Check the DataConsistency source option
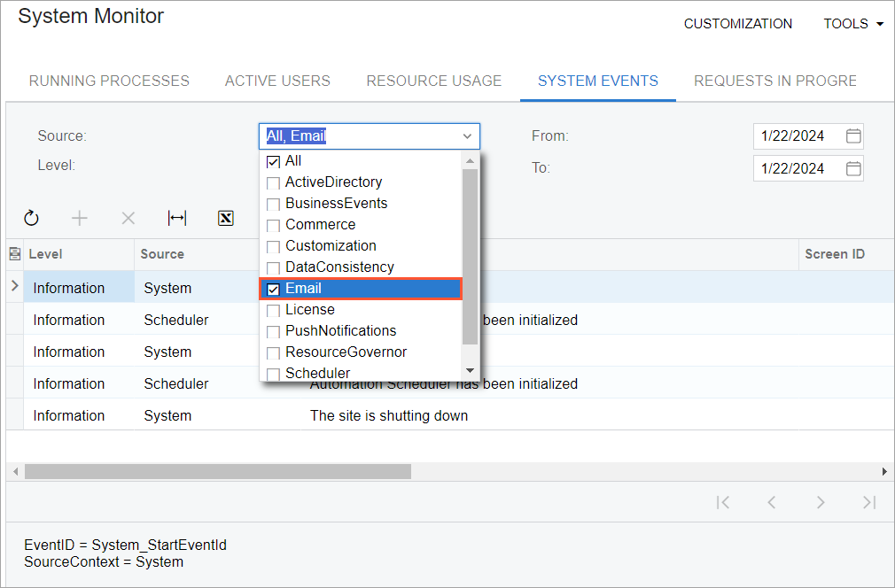Image resolution: width=895 pixels, height=588 pixels. [274, 268]
